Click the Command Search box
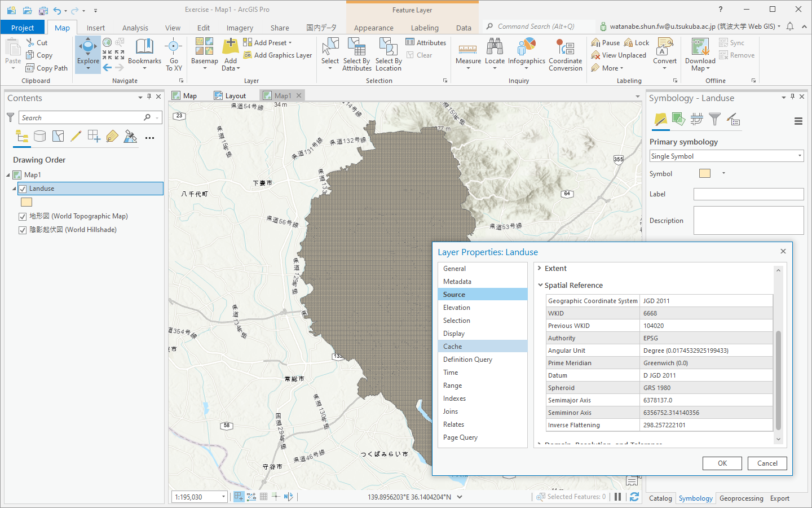The width and height of the screenshot is (812, 508). 539,27
